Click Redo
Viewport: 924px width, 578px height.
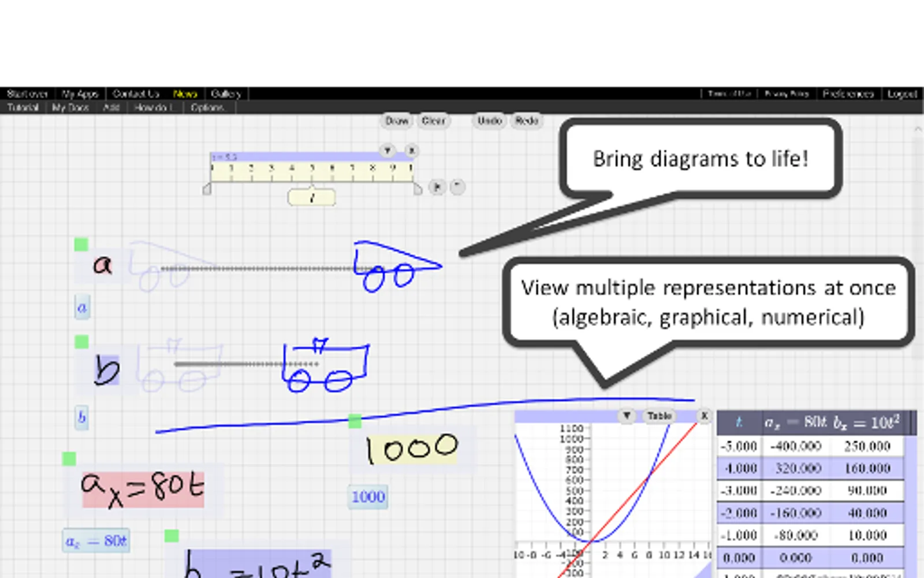point(527,121)
